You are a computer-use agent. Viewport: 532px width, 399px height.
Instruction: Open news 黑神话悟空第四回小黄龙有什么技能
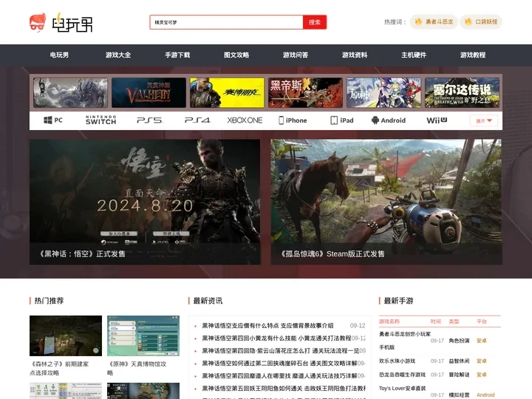click(276, 338)
